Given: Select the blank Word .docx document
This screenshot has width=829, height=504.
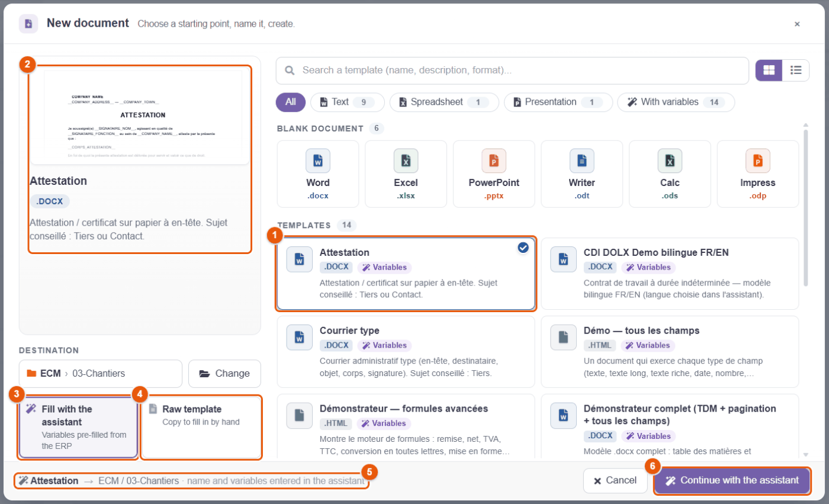Looking at the screenshot, I should [x=318, y=174].
